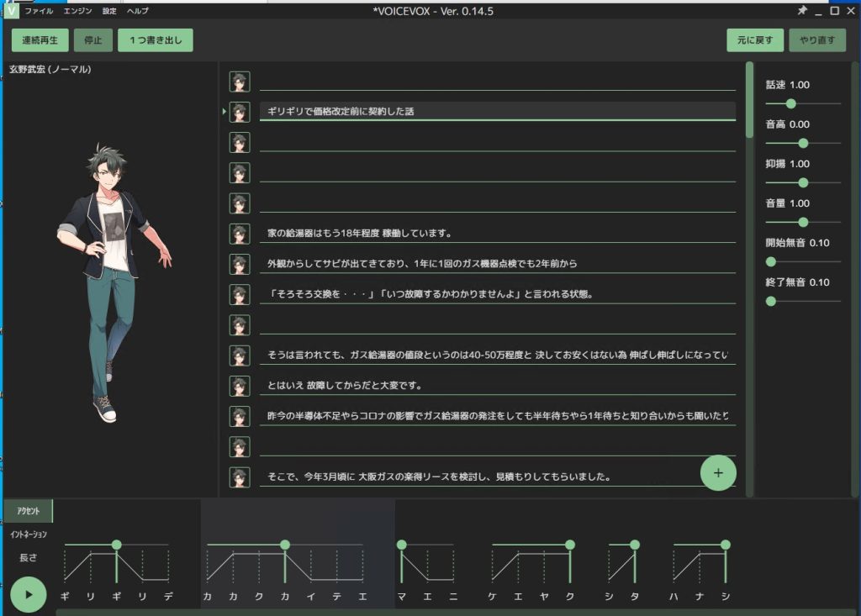Click the character icon beside ギリギリで価格改定前に契約した話
This screenshot has width=861, height=616.
(240, 112)
